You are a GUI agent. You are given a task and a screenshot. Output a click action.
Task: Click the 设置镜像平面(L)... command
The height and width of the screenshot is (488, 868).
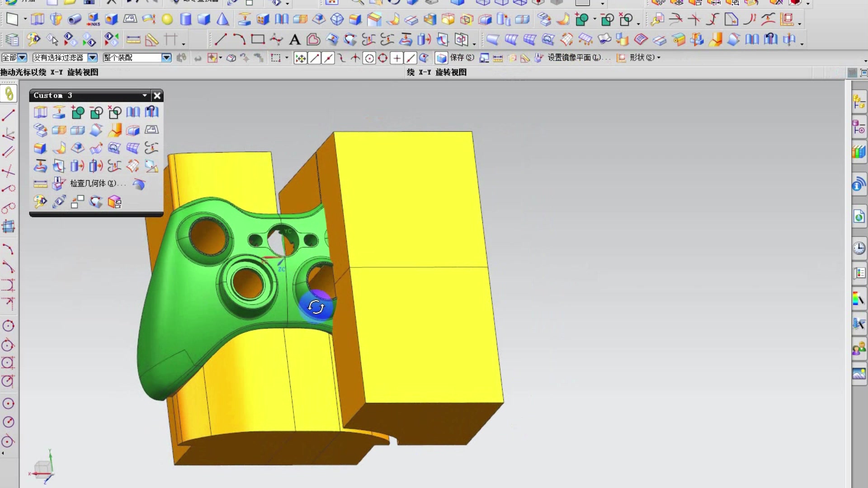(578, 58)
